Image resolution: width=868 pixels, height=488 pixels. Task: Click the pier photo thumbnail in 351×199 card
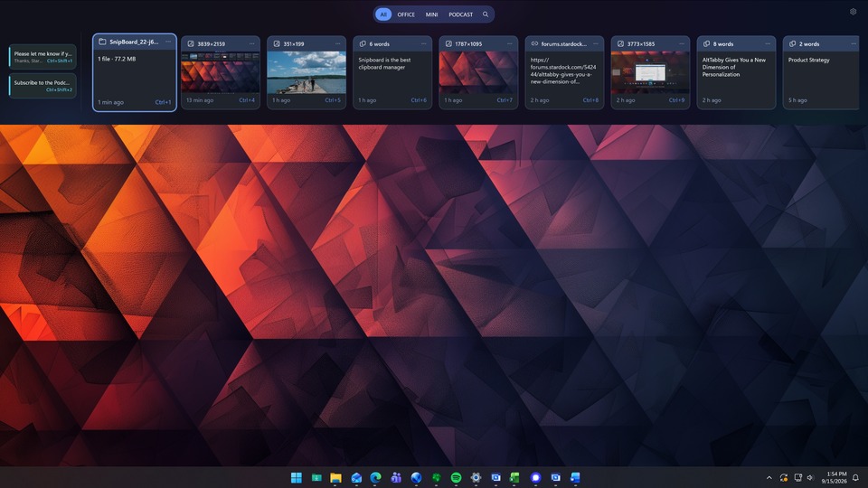coord(307,72)
